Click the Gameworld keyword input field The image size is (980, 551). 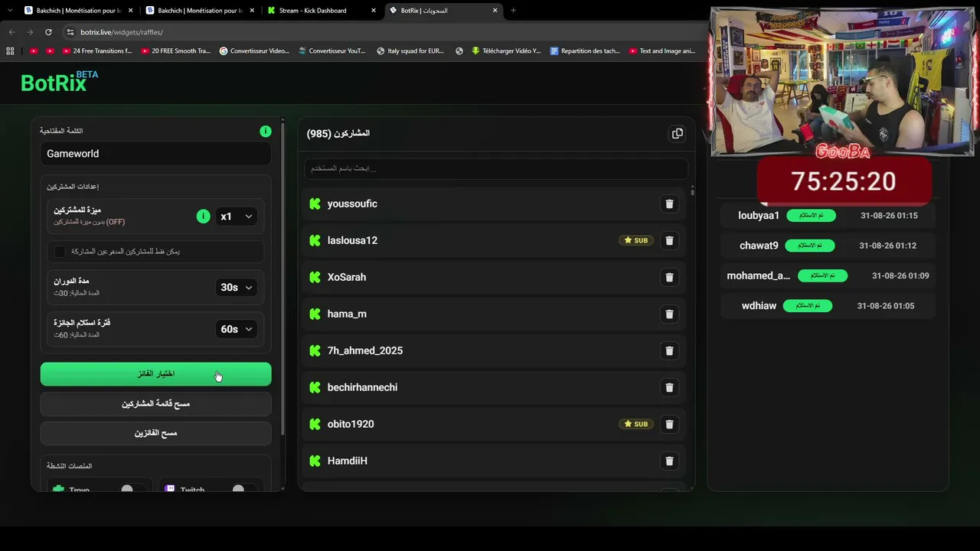pyautogui.click(x=156, y=154)
